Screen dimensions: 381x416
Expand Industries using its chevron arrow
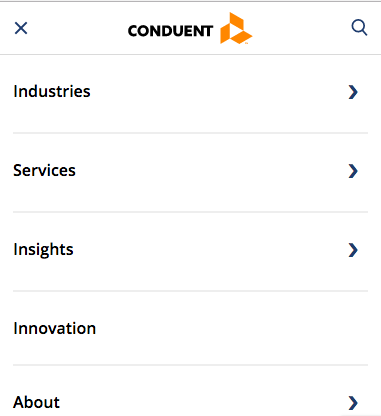click(x=353, y=92)
